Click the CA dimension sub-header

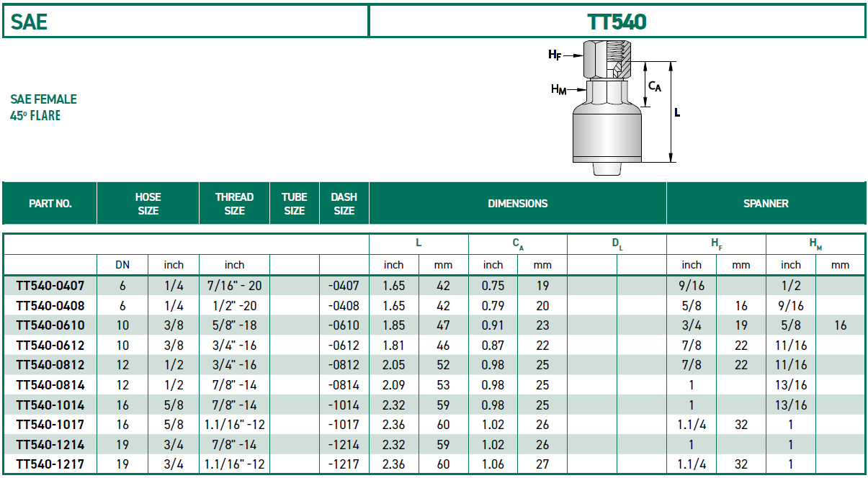pyautogui.click(x=517, y=244)
